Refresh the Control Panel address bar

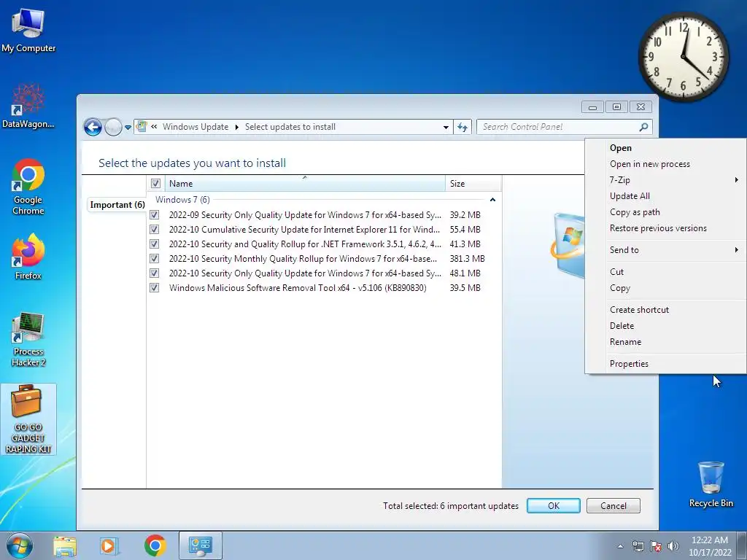pyautogui.click(x=462, y=127)
